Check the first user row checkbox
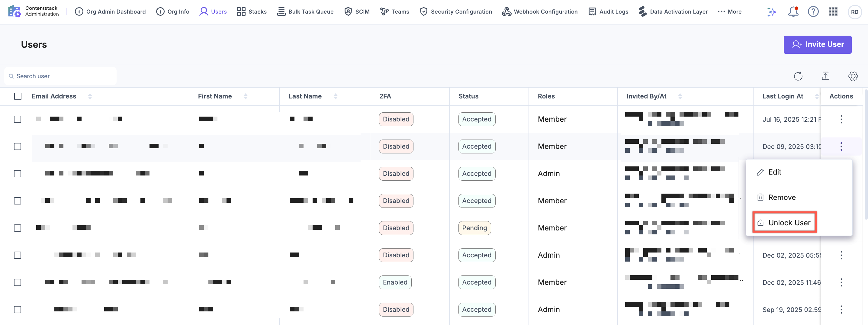 point(18,119)
